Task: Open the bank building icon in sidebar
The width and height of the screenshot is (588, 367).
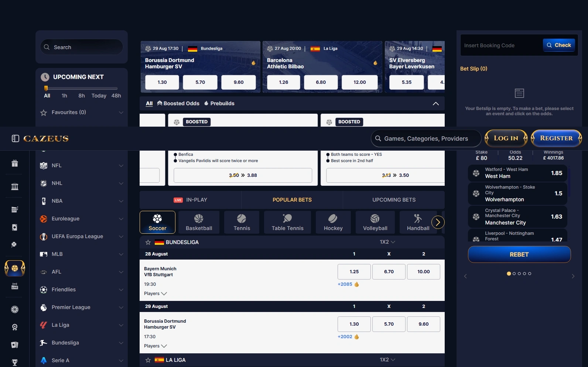Action: [x=15, y=186]
